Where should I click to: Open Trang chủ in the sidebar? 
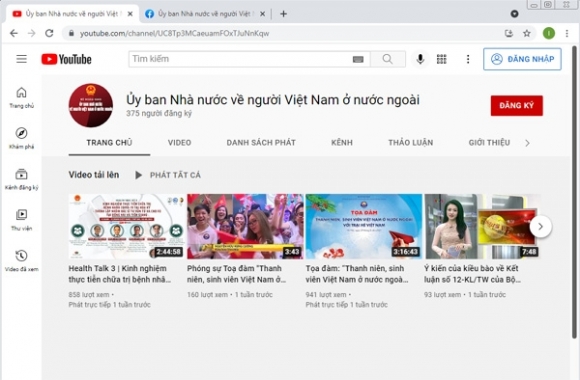point(21,98)
